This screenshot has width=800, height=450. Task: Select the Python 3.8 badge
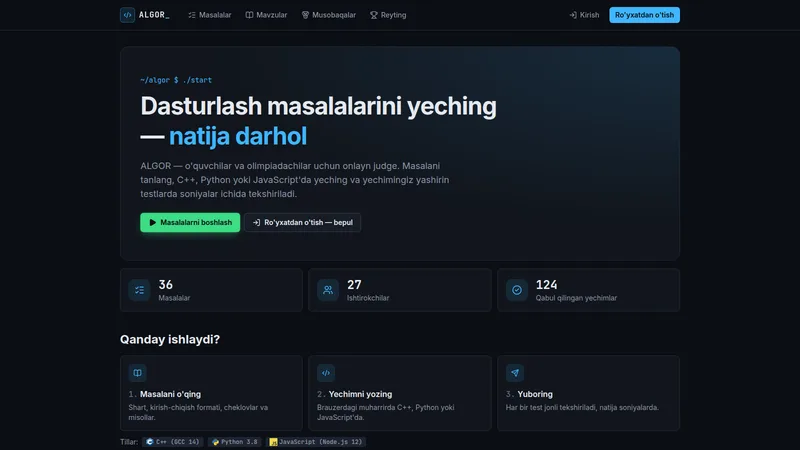click(235, 442)
